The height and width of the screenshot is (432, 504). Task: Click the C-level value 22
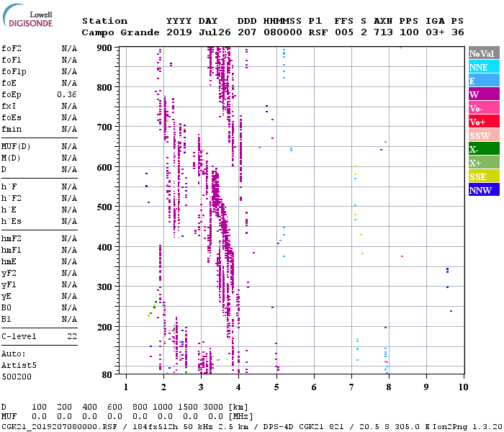72,337
